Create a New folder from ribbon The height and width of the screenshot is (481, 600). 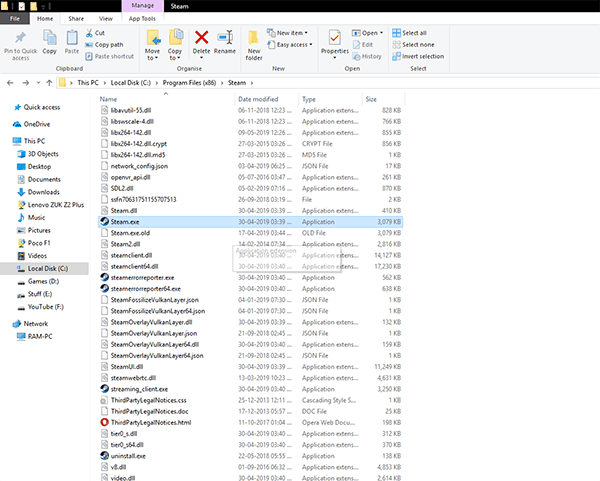click(254, 46)
